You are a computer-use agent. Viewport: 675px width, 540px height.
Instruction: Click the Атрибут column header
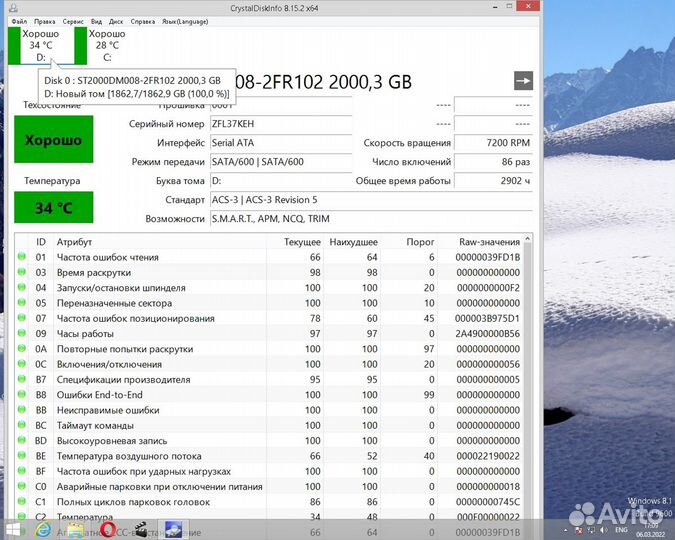click(x=74, y=242)
